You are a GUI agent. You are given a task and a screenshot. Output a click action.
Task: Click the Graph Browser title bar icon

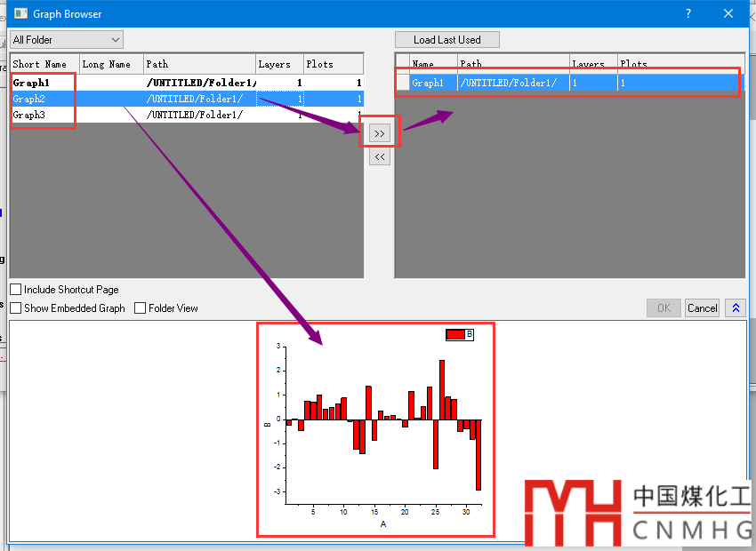pos(20,13)
